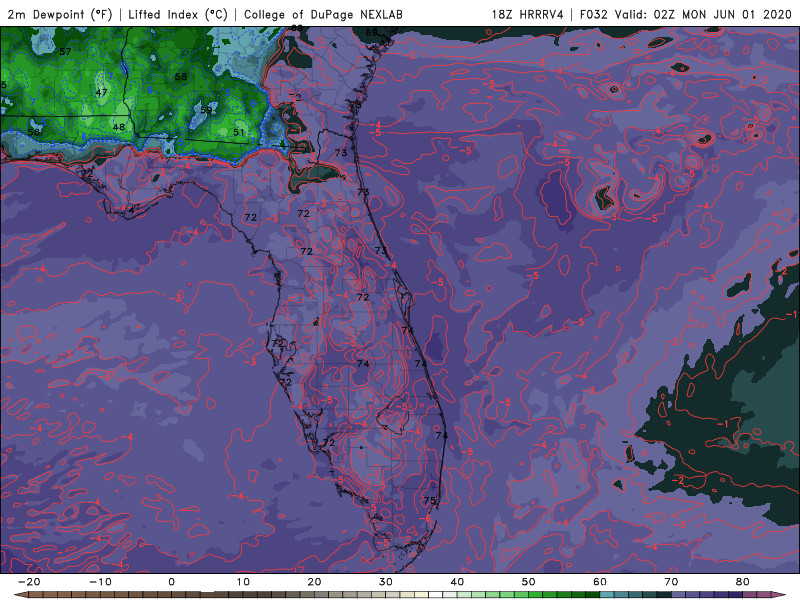Click the "80" color scale label

coord(743,582)
